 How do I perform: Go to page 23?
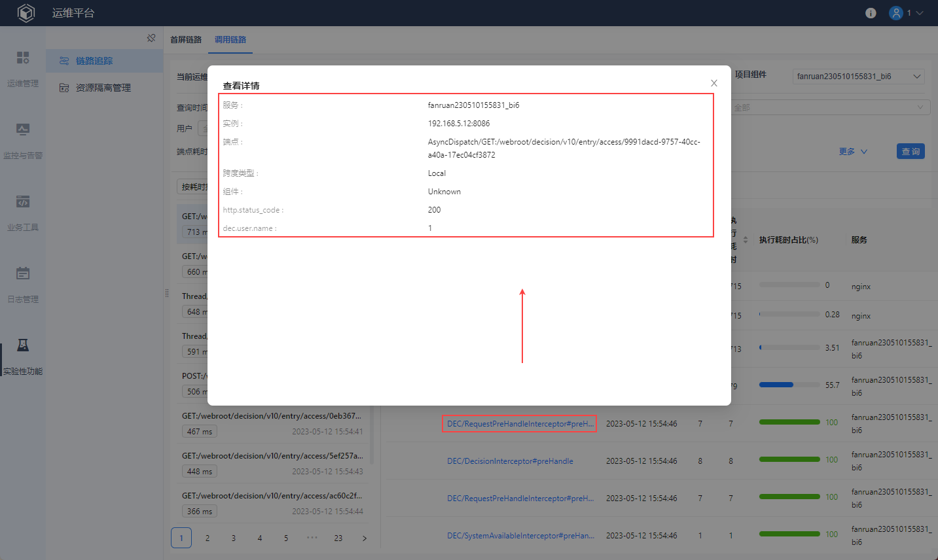click(x=338, y=538)
